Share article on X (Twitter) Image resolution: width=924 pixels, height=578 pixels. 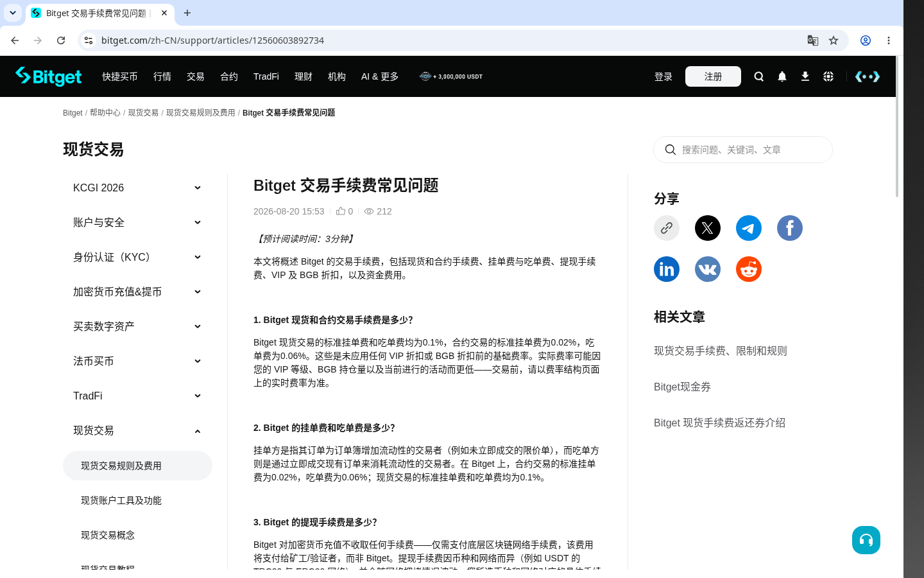(x=708, y=228)
